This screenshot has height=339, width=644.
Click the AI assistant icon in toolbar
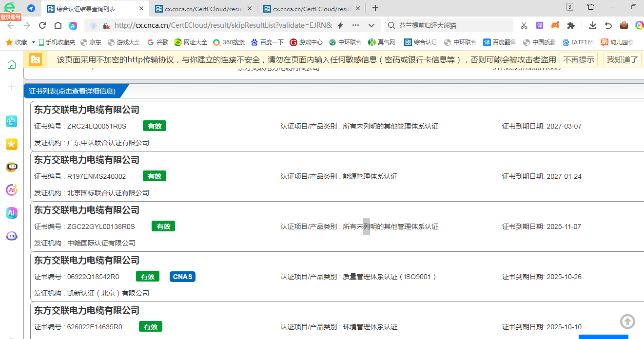pos(73,25)
